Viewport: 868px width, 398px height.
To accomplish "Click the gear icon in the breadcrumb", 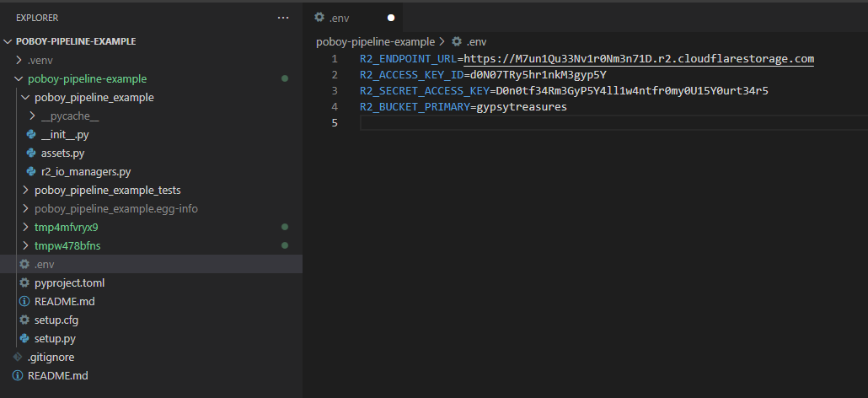I will pyautogui.click(x=457, y=41).
